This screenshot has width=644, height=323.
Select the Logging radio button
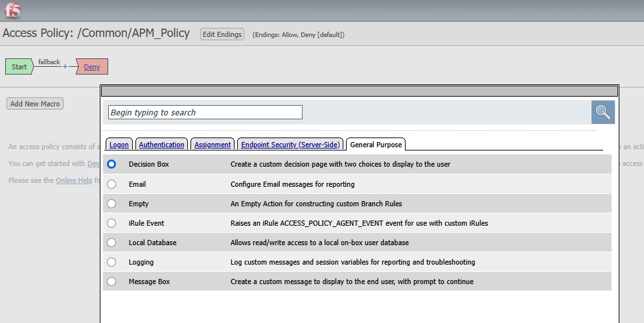click(111, 262)
